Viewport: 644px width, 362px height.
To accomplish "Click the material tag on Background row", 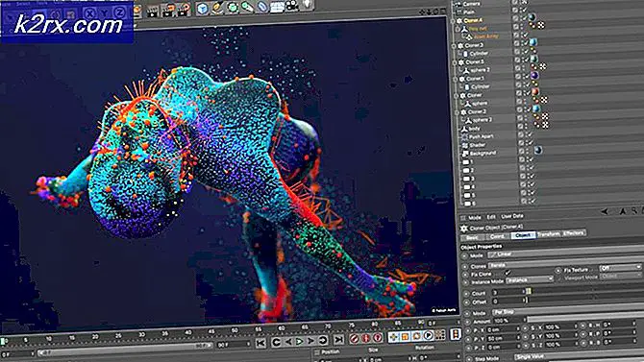I will (x=538, y=150).
